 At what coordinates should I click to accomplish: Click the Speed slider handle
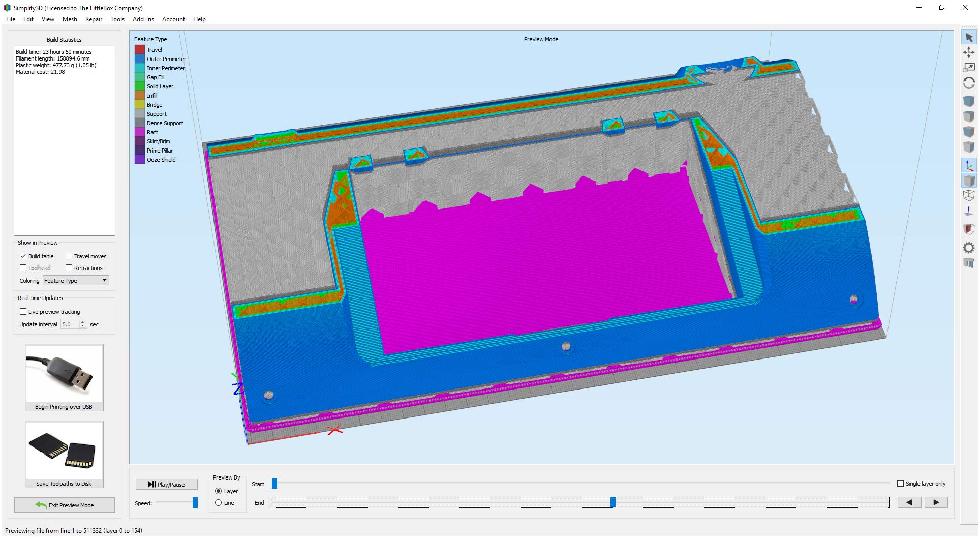point(195,503)
